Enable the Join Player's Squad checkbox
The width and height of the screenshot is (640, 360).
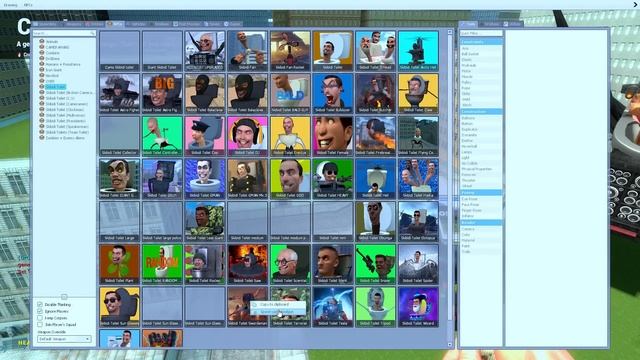[40, 324]
